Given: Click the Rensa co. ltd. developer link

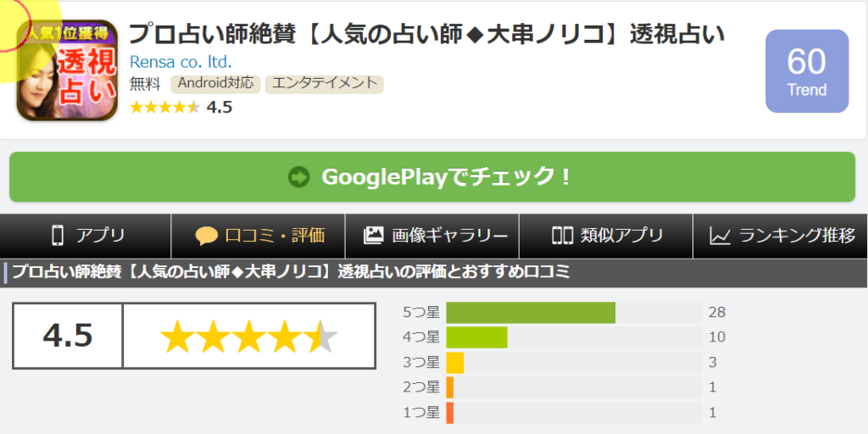Looking at the screenshot, I should click(181, 61).
